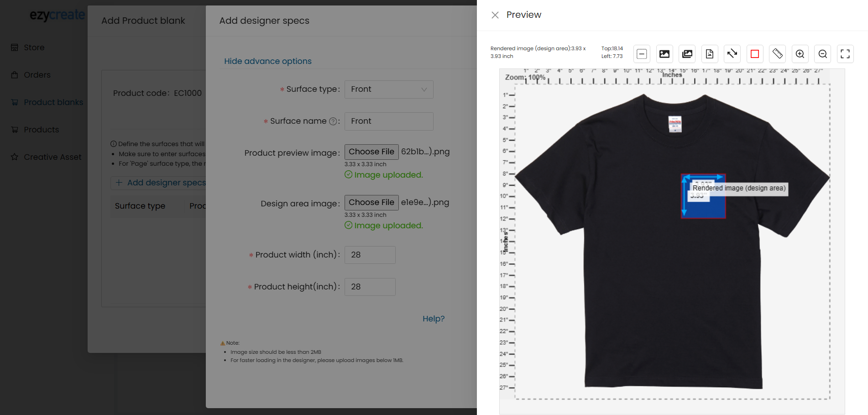Image resolution: width=868 pixels, height=415 pixels.
Task: Collapse via Hide advance options
Action: click(267, 61)
